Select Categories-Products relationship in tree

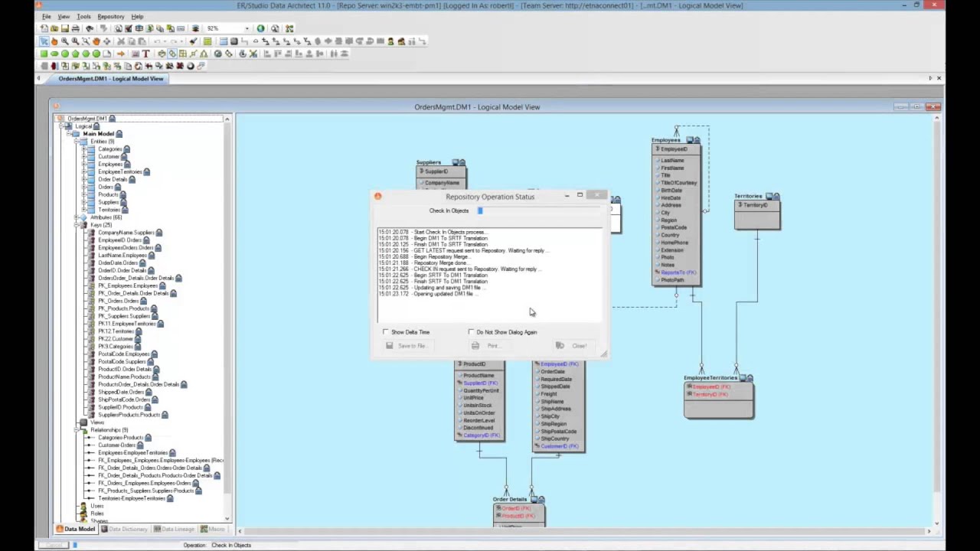[120, 438]
